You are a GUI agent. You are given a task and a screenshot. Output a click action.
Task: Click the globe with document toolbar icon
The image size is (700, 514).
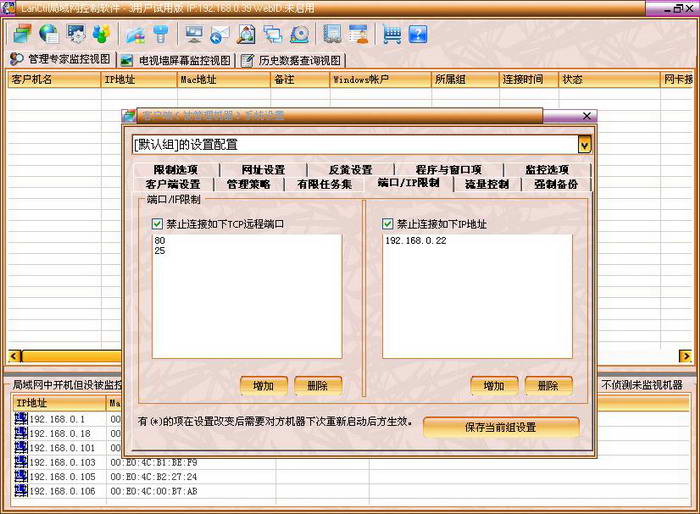pos(49,34)
